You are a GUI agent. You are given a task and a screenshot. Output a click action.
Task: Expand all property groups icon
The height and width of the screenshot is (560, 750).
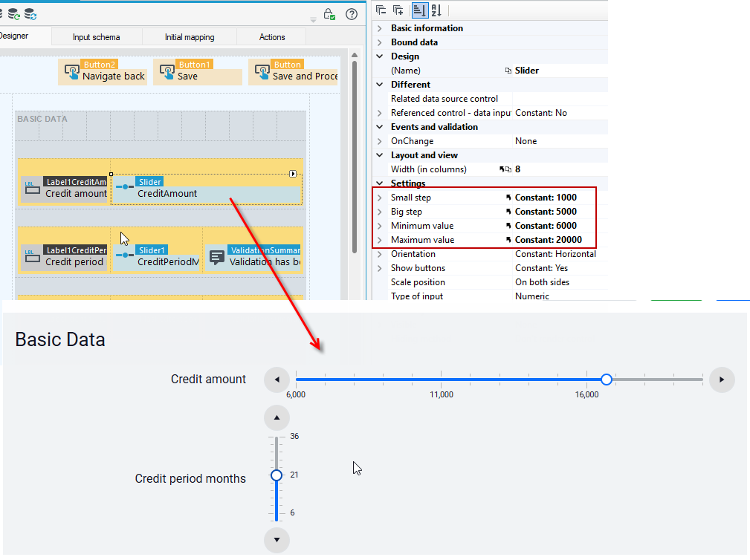398,10
